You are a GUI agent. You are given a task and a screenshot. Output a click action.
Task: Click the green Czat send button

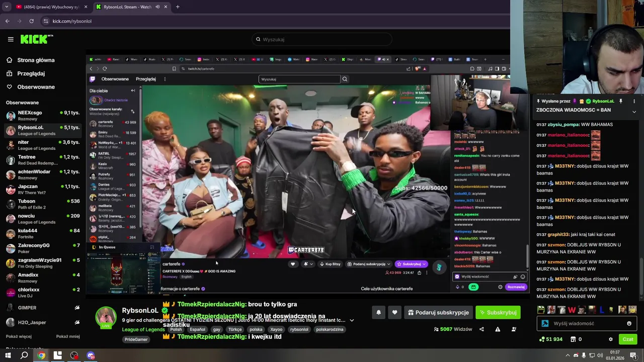pyautogui.click(x=628, y=339)
